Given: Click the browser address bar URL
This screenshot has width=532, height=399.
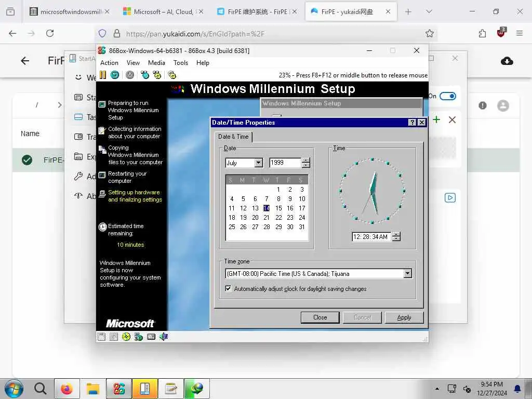Looking at the screenshot, I should pos(195,34).
